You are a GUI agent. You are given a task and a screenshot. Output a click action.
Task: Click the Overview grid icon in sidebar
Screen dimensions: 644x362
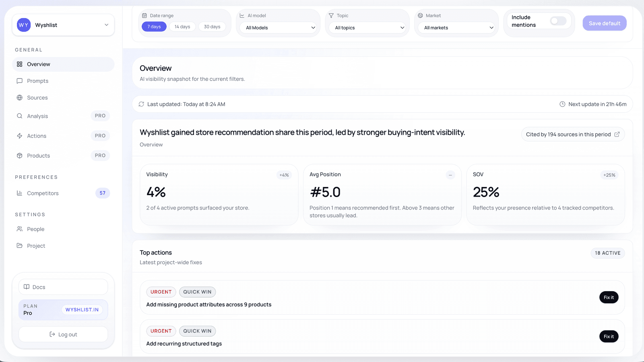tap(19, 64)
